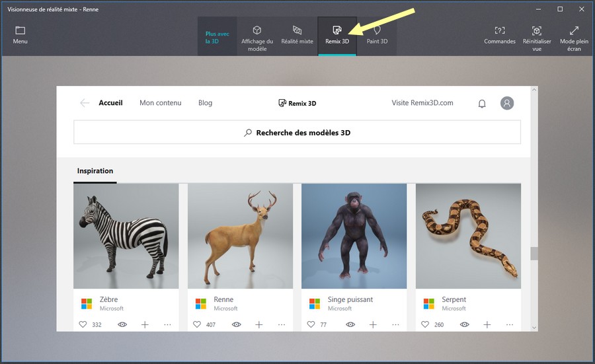Like the Serpent model heart

(x=425, y=324)
